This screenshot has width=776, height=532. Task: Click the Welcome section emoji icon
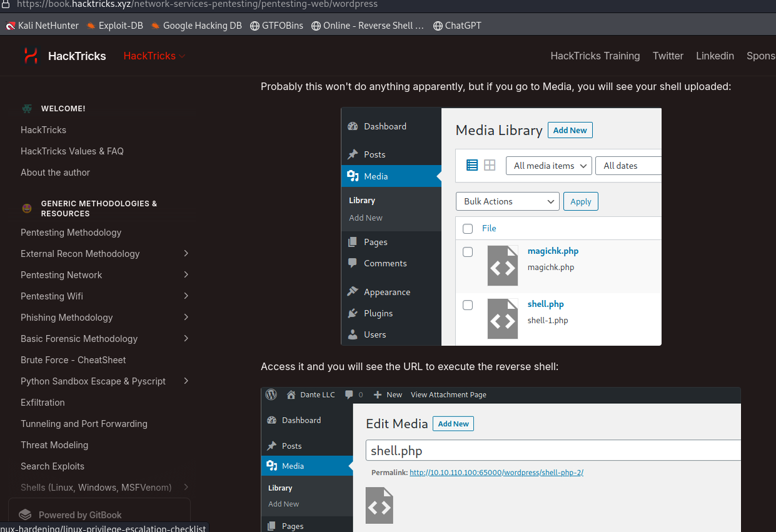click(27, 108)
